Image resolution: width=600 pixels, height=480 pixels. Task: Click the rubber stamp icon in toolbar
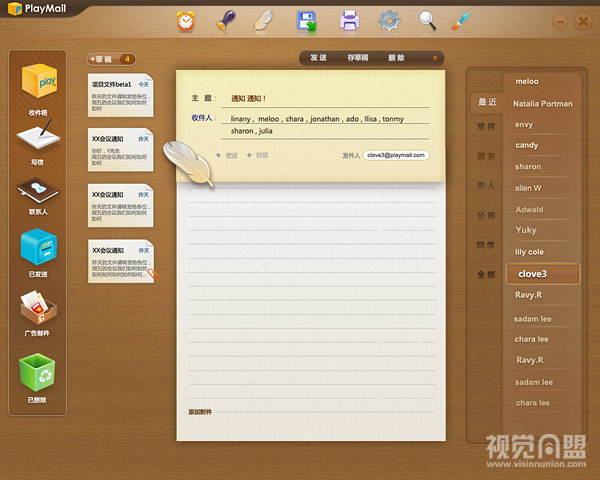[226, 20]
